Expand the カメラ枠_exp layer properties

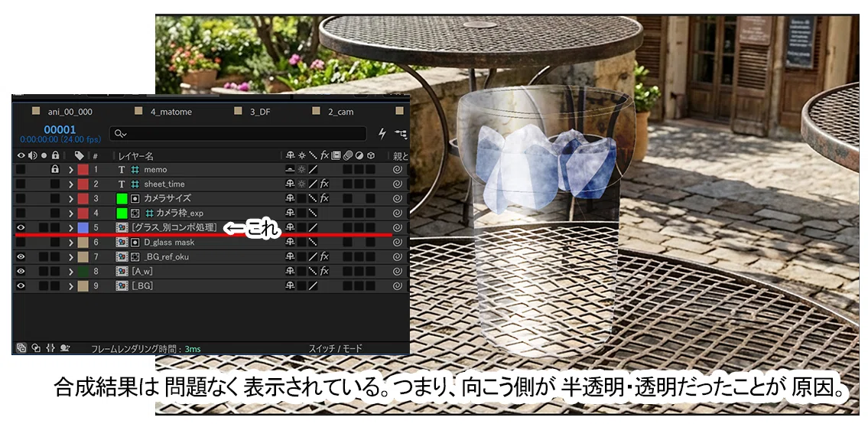(71, 213)
